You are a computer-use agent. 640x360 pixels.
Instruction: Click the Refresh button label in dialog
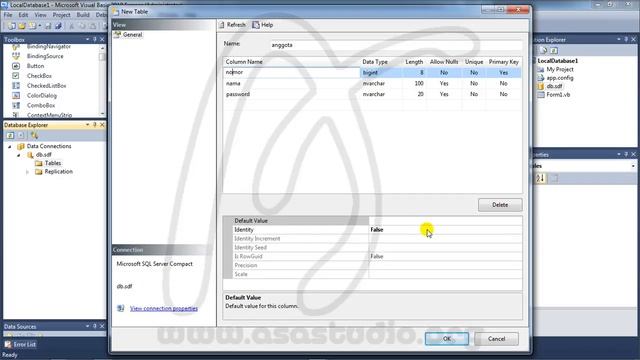236,25
